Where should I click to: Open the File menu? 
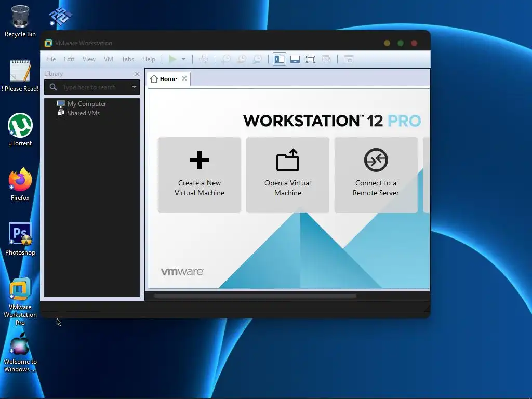tap(51, 59)
